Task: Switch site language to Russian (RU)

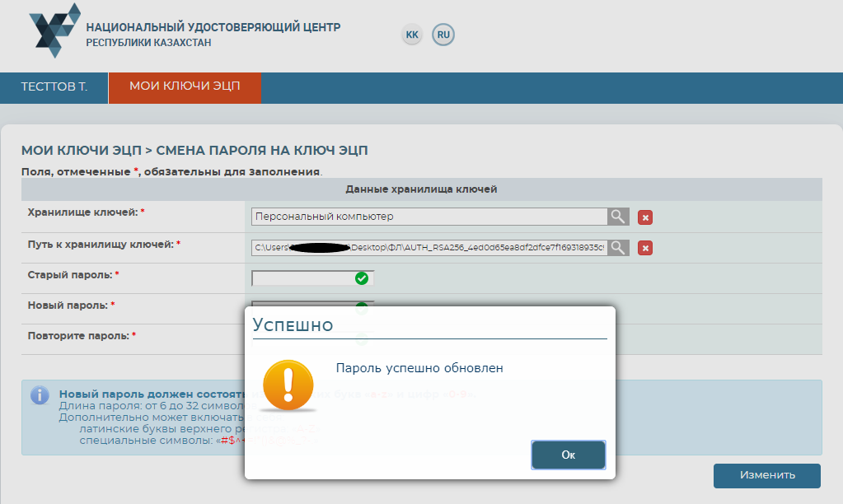Action: point(443,35)
